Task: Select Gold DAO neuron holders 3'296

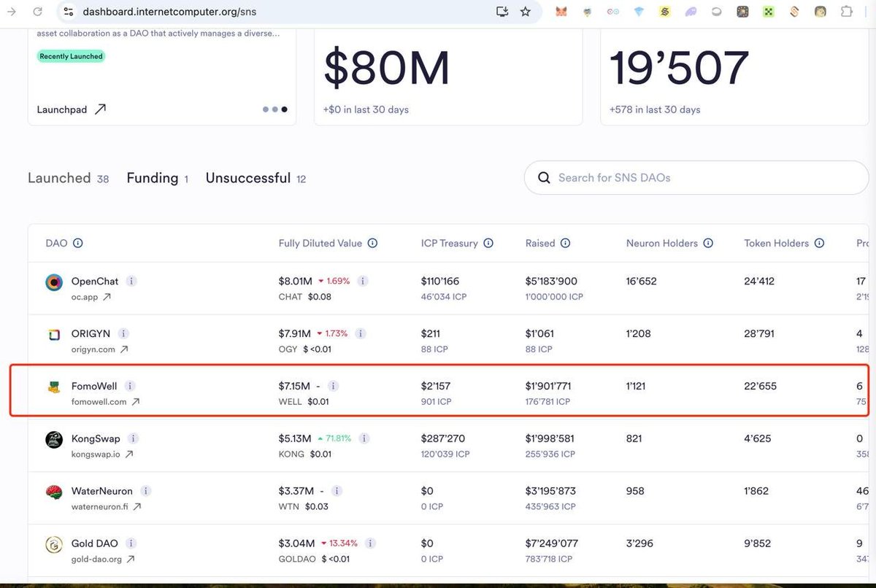Action: (x=640, y=543)
